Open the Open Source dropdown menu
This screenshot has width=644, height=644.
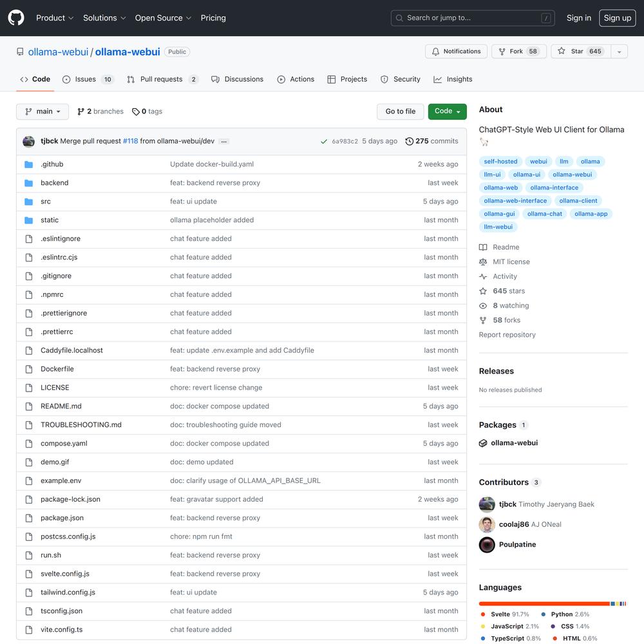[163, 18]
